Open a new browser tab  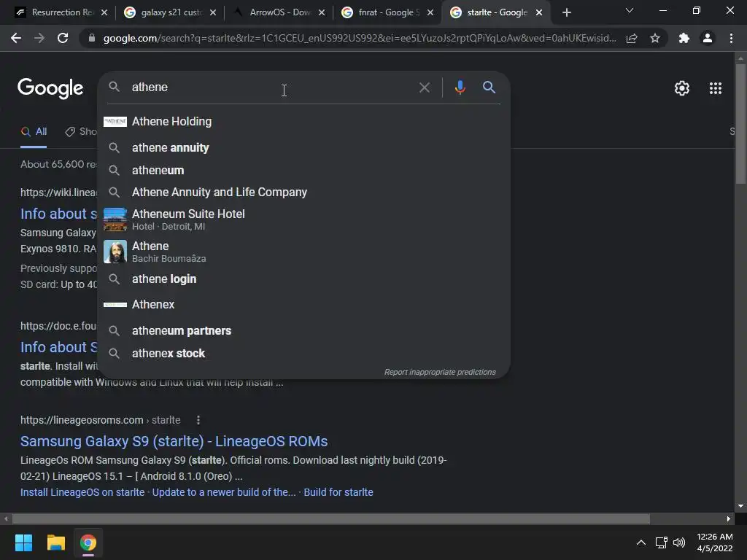tap(566, 13)
